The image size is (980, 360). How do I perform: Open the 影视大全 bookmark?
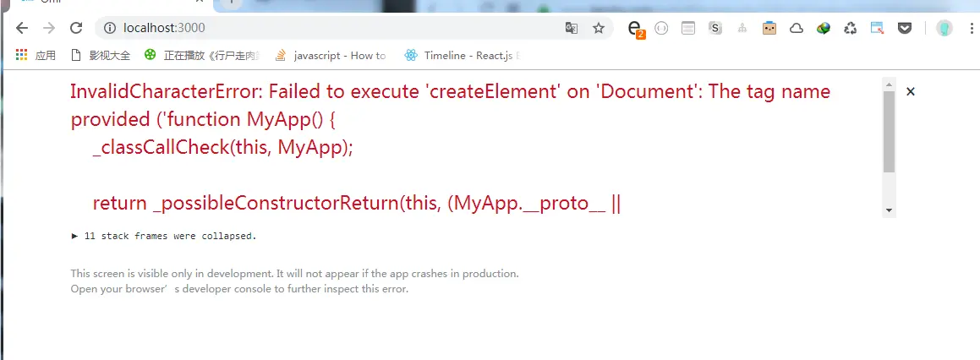pos(101,55)
